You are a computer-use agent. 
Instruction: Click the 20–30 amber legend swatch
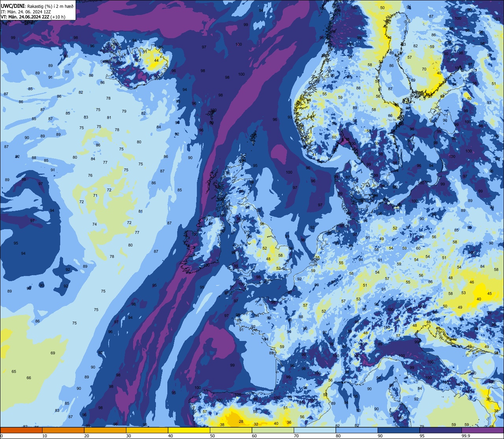[105, 430]
